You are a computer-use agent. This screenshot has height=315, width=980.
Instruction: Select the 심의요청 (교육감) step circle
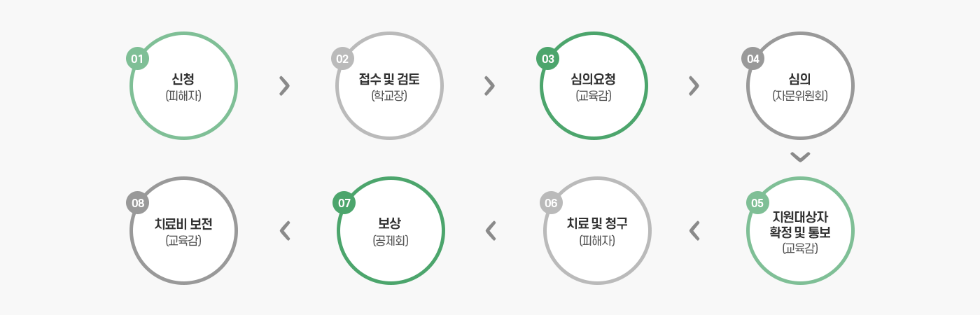tap(594, 85)
